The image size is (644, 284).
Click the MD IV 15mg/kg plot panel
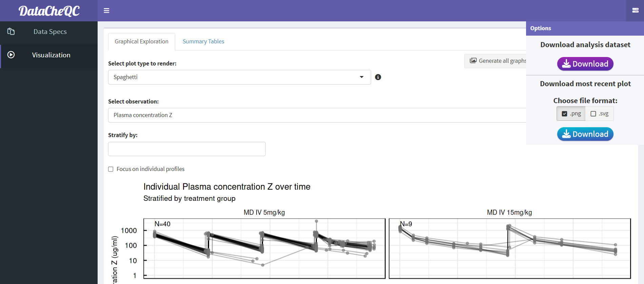[x=510, y=248]
